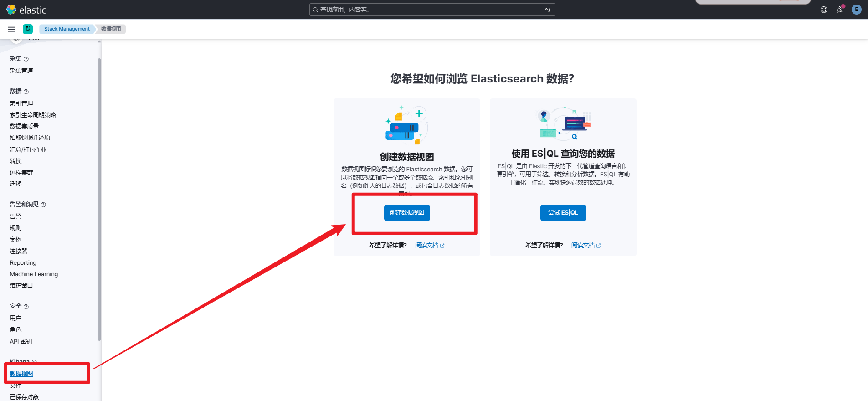Viewport: 868px width, 401px height.
Task: Open Reporting in the sidebar
Action: (23, 263)
